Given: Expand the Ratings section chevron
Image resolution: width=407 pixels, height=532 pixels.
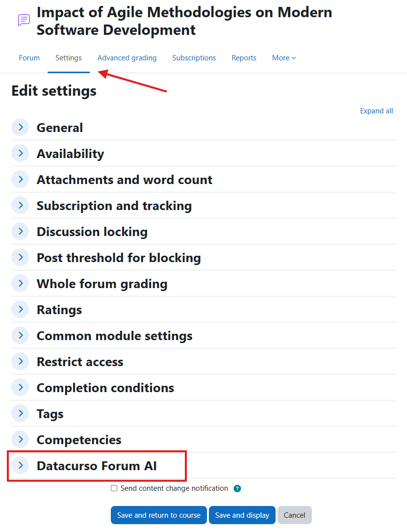Looking at the screenshot, I should pyautogui.click(x=20, y=309).
